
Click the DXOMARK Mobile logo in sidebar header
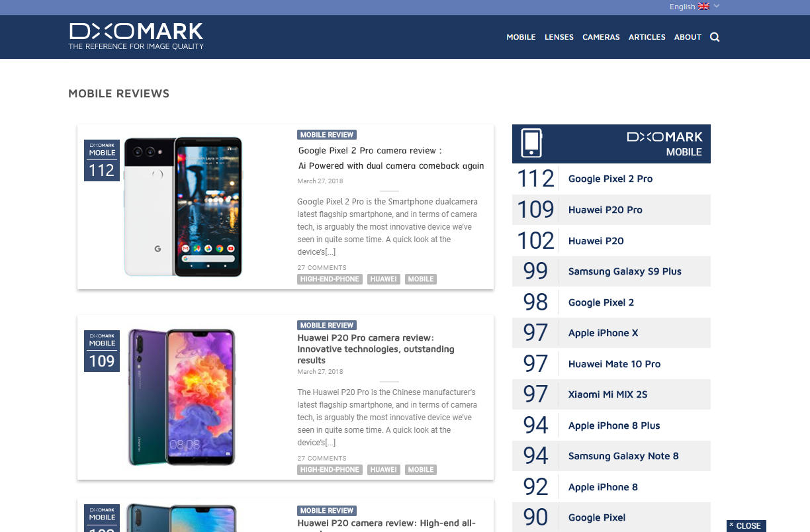pyautogui.click(x=664, y=144)
